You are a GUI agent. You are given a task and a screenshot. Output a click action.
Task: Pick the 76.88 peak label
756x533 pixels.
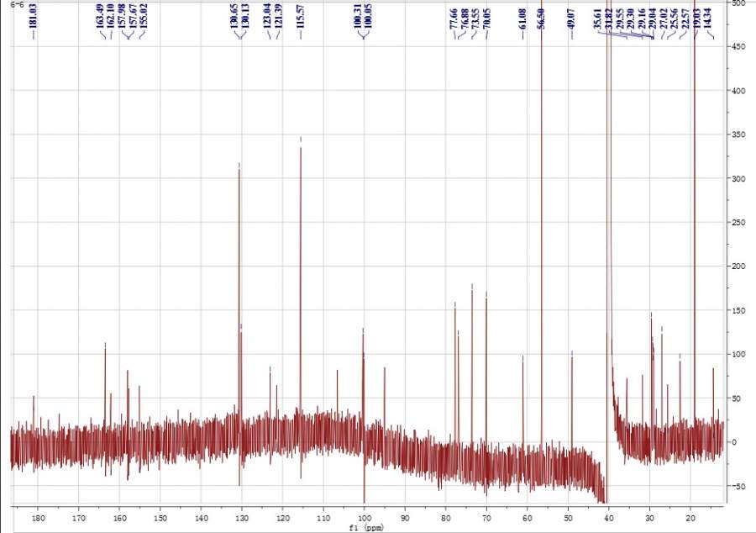(465, 18)
